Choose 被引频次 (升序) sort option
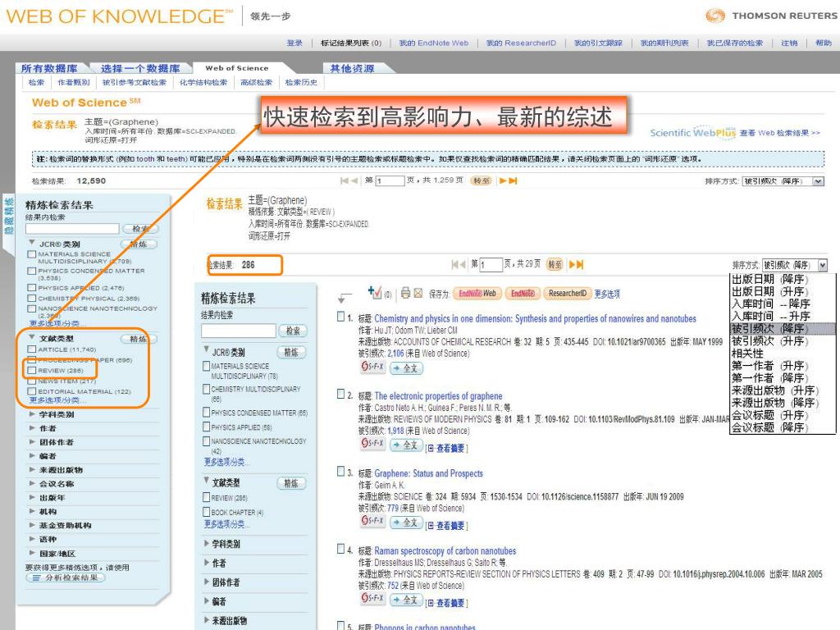 [769, 341]
